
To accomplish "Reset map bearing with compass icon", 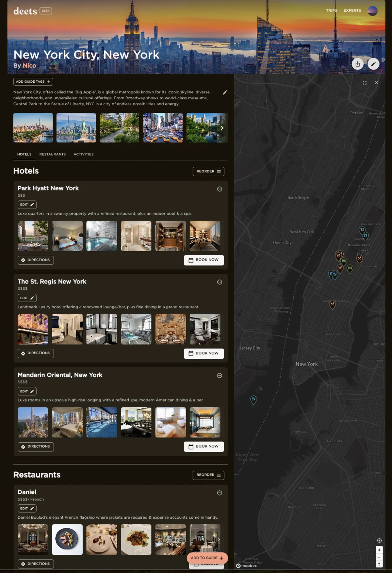I will pos(379,564).
